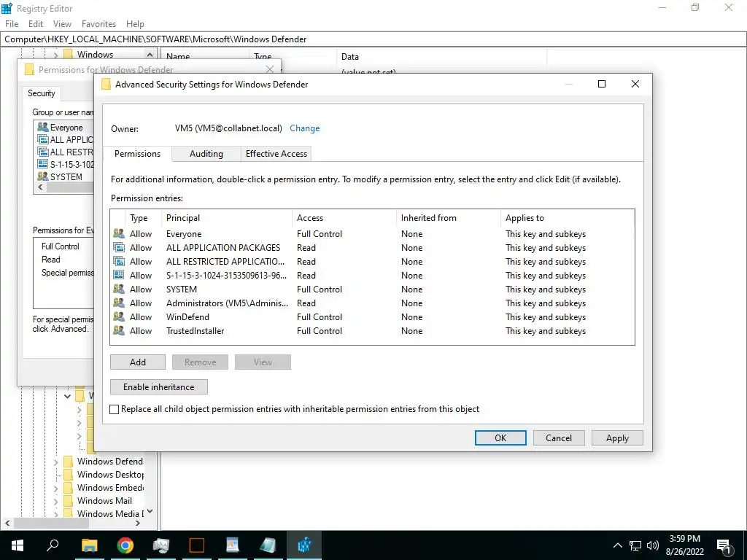Open the notification center icon

[724, 545]
